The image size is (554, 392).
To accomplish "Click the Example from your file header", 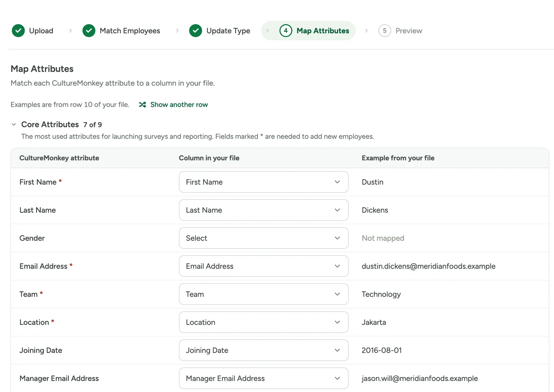I will pyautogui.click(x=398, y=158).
